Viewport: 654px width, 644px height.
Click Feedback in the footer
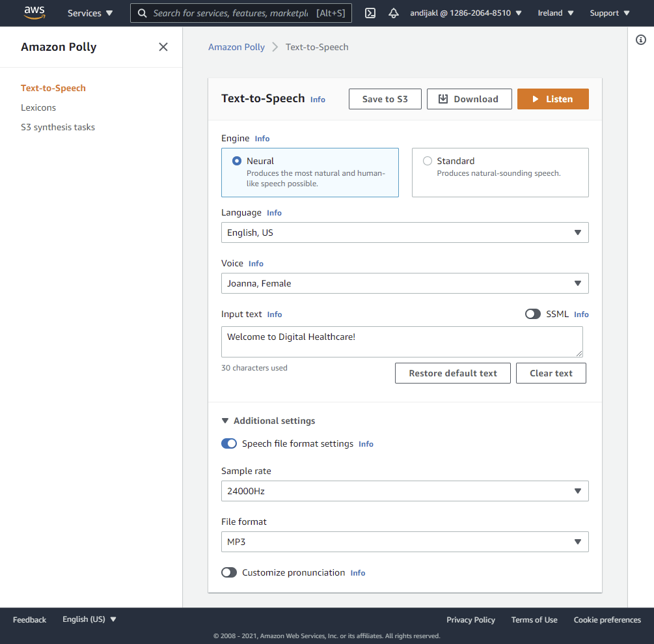[30, 619]
